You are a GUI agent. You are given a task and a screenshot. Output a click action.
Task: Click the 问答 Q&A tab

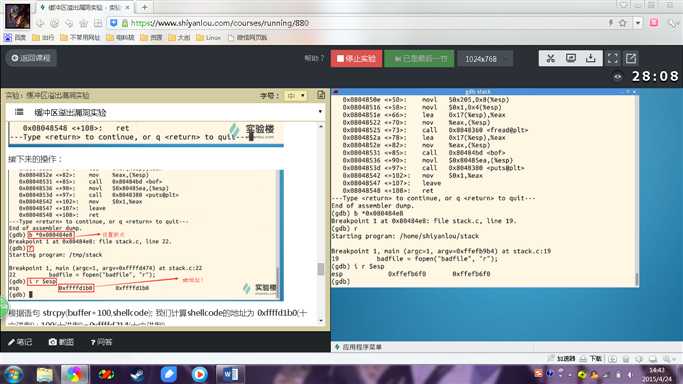[x=101, y=342]
